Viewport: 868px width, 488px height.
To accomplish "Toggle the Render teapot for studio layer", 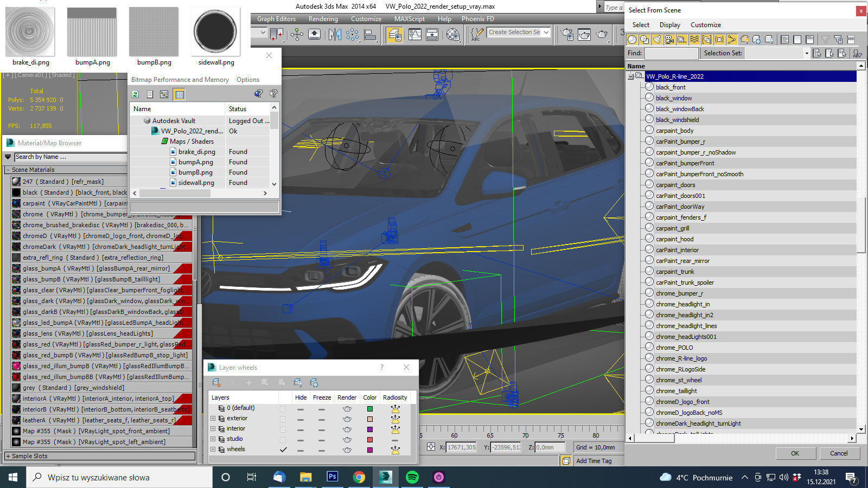I will (347, 440).
